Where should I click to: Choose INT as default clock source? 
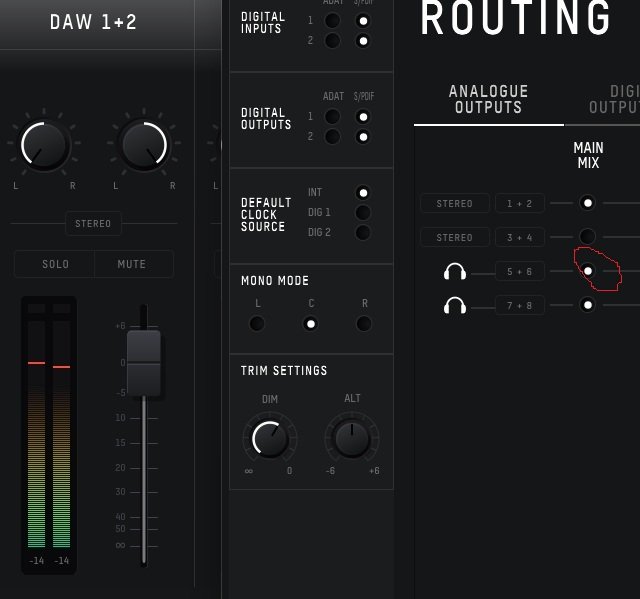(363, 193)
